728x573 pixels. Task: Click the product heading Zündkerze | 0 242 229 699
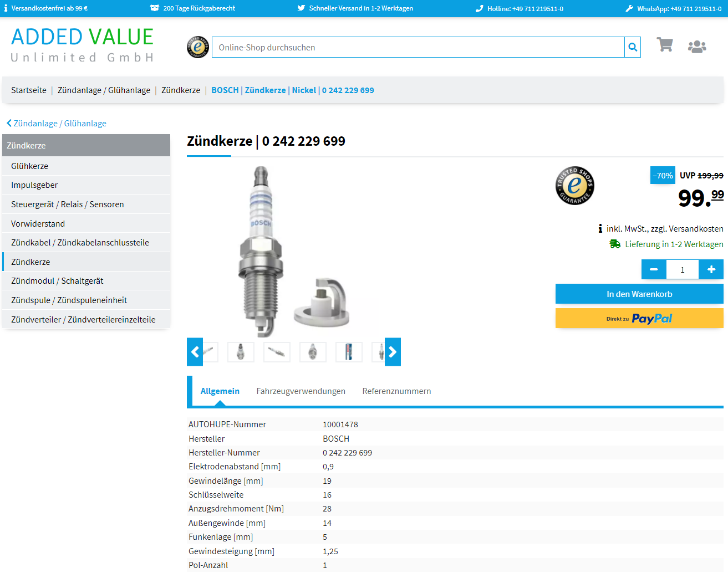click(x=266, y=141)
